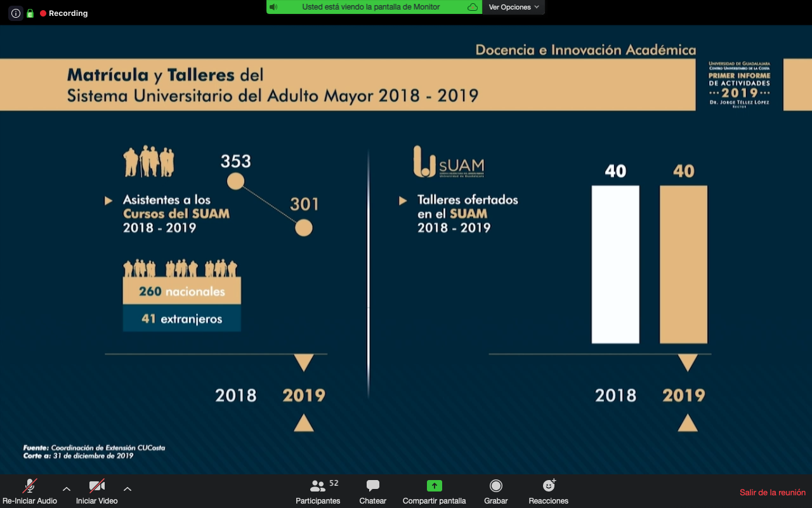812x508 pixels.
Task: Expand audio settings arrow beside microphone
Action: [67, 488]
